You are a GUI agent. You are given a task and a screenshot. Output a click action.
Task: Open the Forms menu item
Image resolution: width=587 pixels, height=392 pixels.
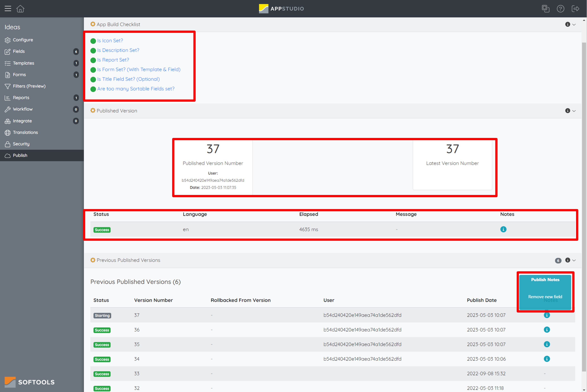(x=42, y=75)
